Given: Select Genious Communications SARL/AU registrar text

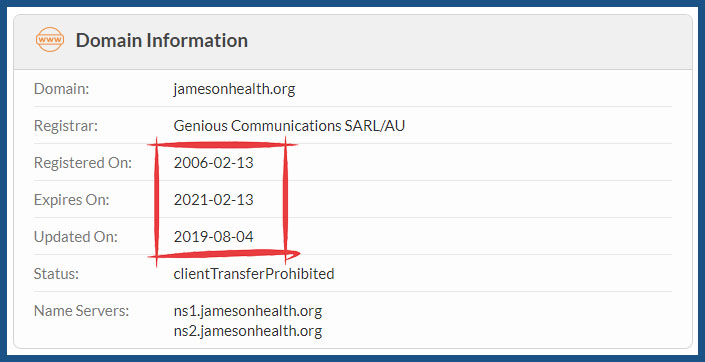Looking at the screenshot, I should [289, 125].
